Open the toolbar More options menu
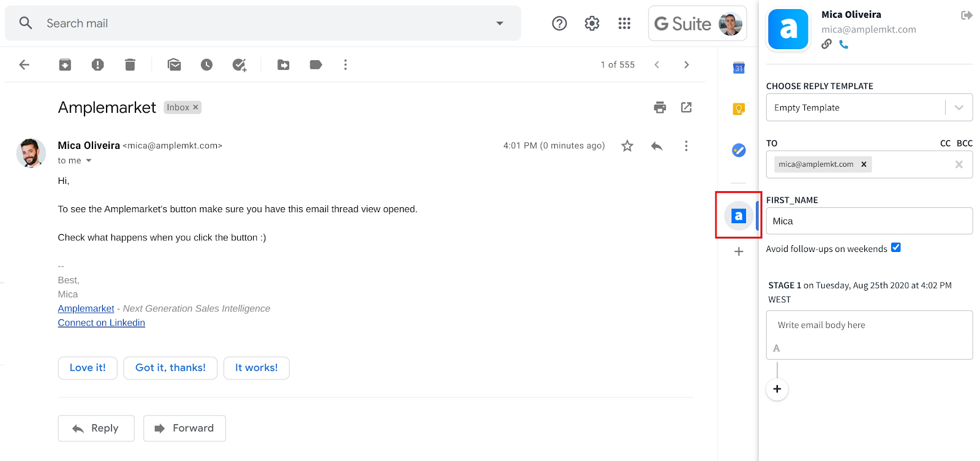This screenshot has width=980, height=461. (x=345, y=64)
